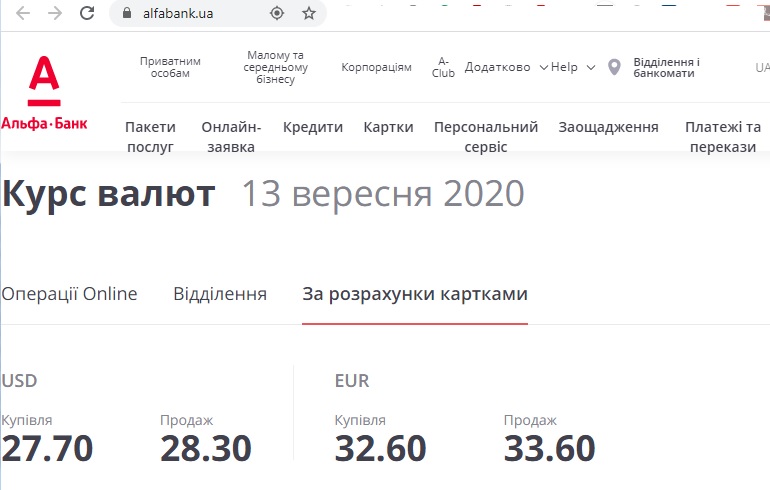Image resolution: width=770 pixels, height=490 pixels.
Task: Open the UA language selector
Action: pos(762,67)
